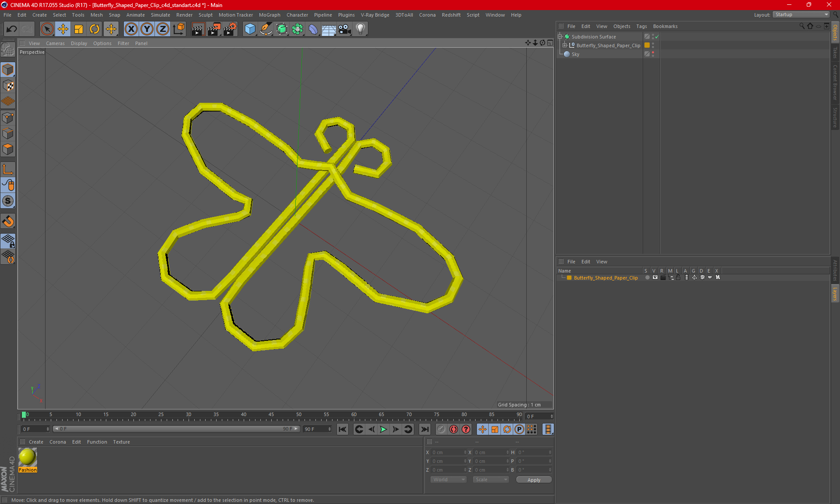This screenshot has height=504, width=840.
Task: Click the Undo arrow icon
Action: 12,29
